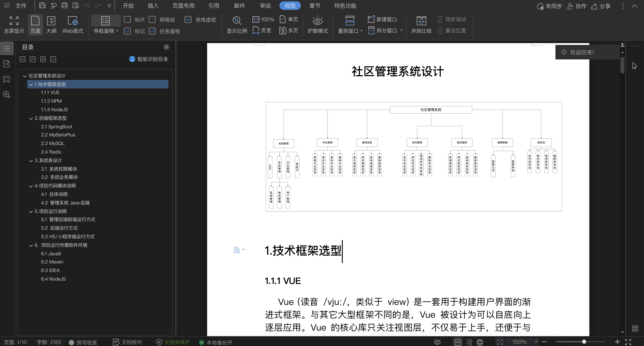Screen dimensions: 644x346
Task: Click the Redo arrow icon
Action: [x=98, y=6]
